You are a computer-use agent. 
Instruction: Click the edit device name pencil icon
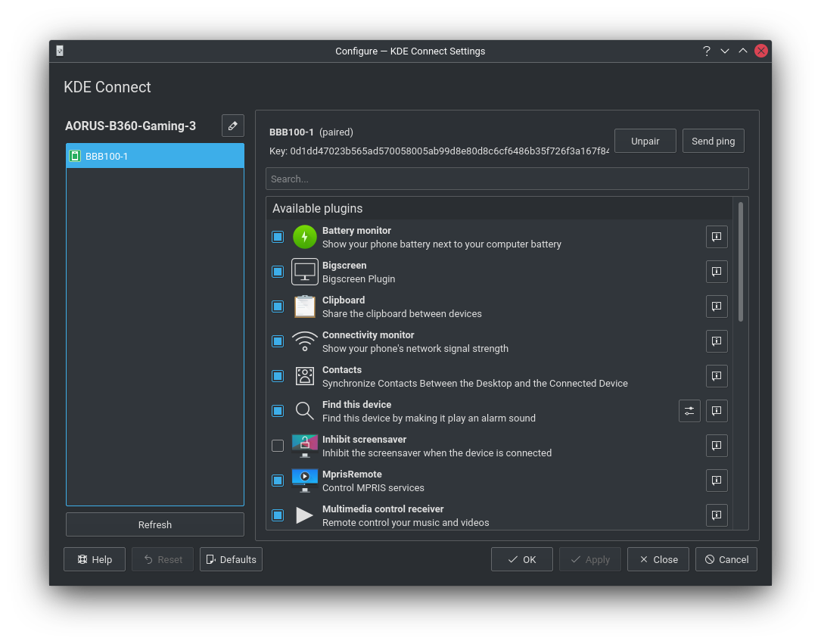click(x=233, y=126)
